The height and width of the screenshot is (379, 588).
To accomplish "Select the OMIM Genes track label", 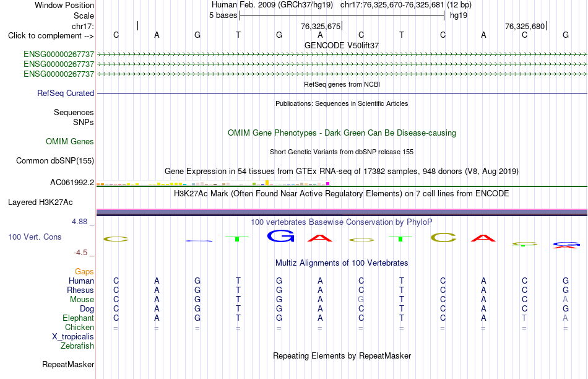I will click(70, 141).
